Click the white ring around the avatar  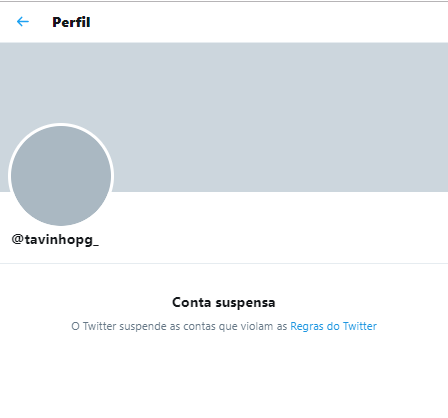(61, 125)
